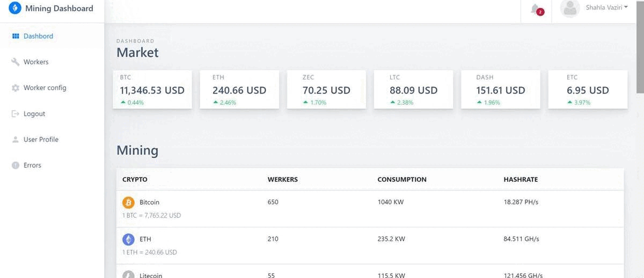Click the Worker config gear icon

click(x=16, y=88)
